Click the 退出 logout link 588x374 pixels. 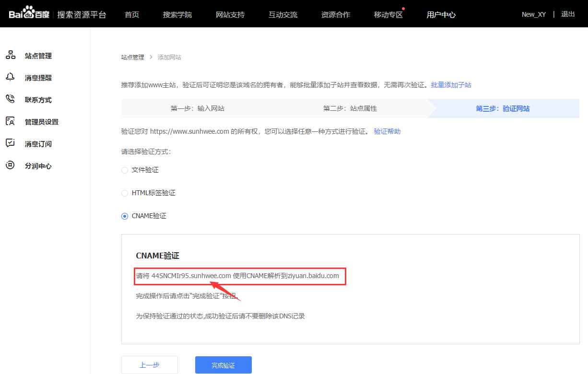[x=568, y=14]
